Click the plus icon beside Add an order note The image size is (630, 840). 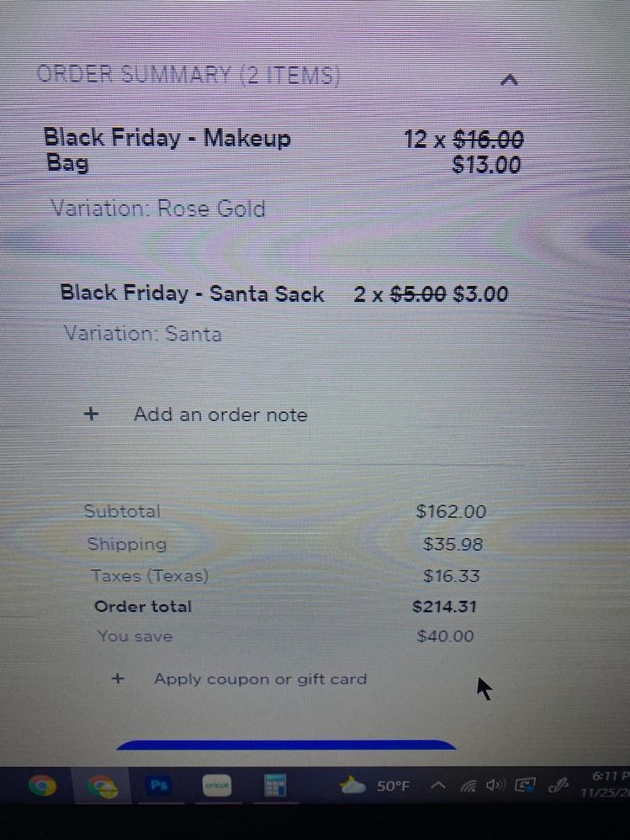[x=93, y=414]
